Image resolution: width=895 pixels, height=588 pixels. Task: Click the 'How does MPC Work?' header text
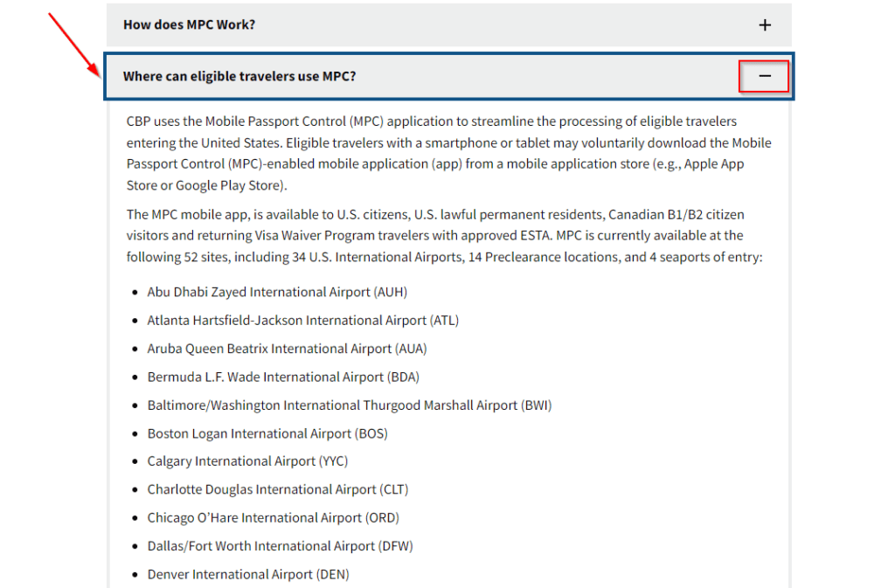(x=190, y=24)
